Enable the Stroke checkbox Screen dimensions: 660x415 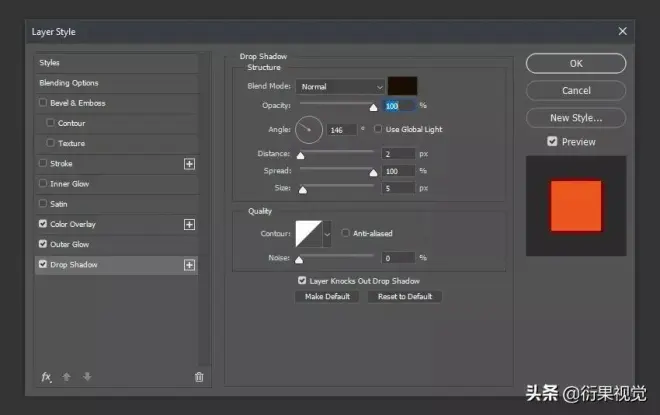click(43, 163)
